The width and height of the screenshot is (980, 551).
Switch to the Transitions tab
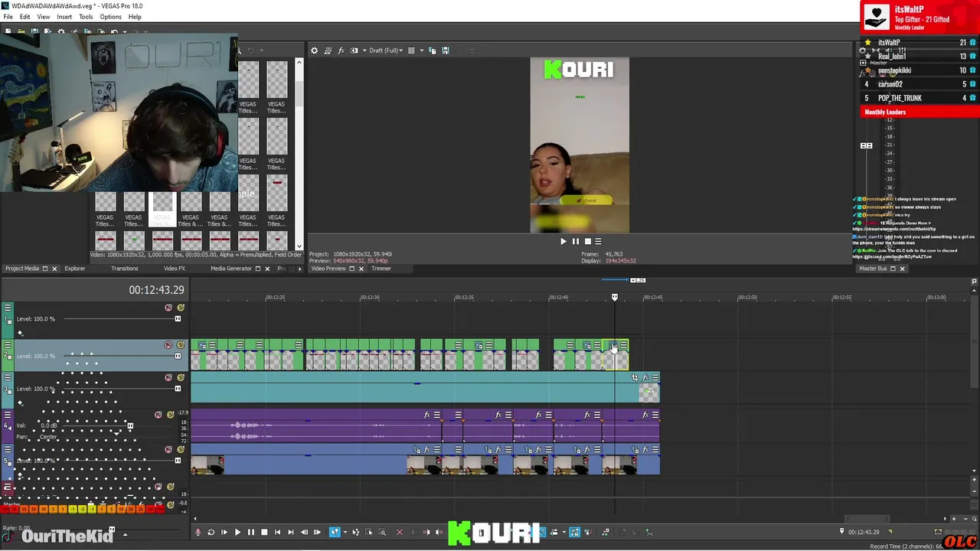124,269
